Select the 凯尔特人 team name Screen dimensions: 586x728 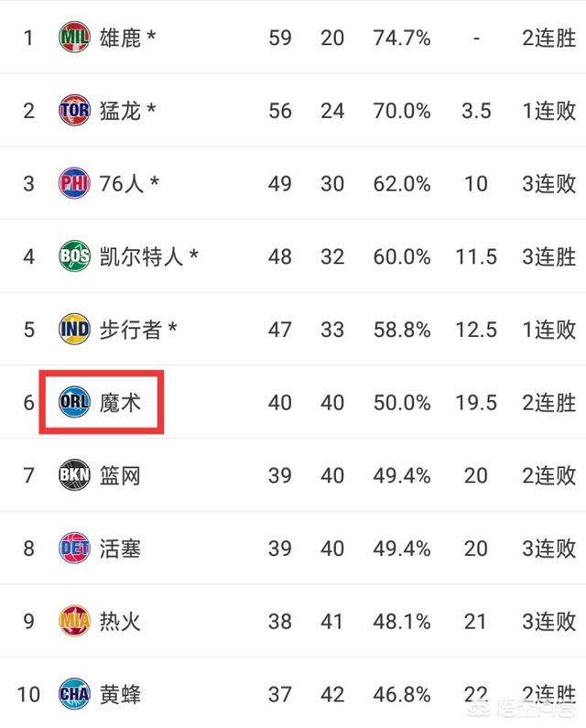[x=142, y=255]
